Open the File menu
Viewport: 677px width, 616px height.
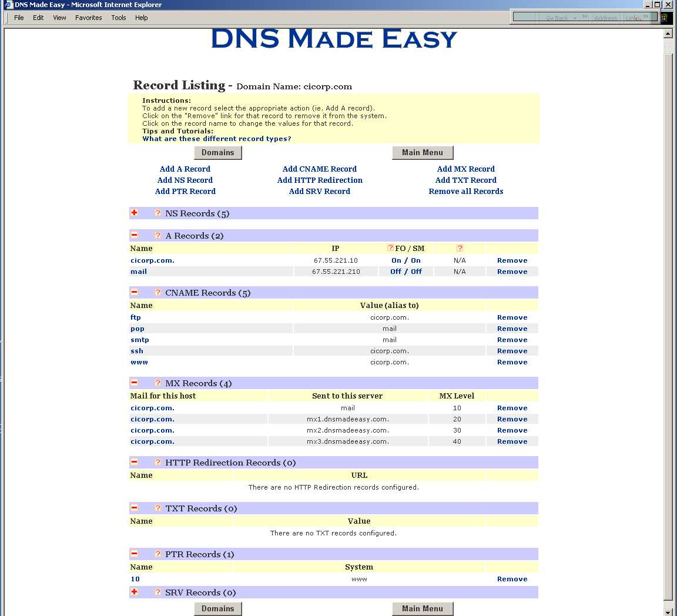click(x=19, y=18)
